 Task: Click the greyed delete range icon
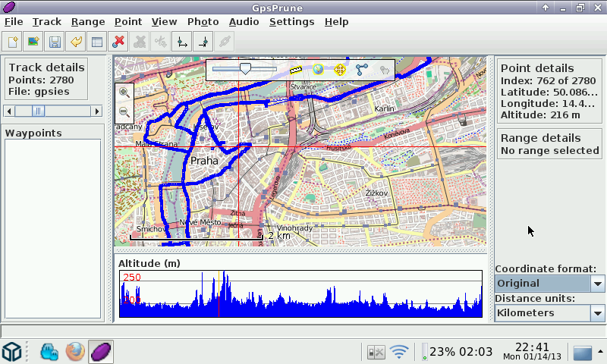pos(140,42)
